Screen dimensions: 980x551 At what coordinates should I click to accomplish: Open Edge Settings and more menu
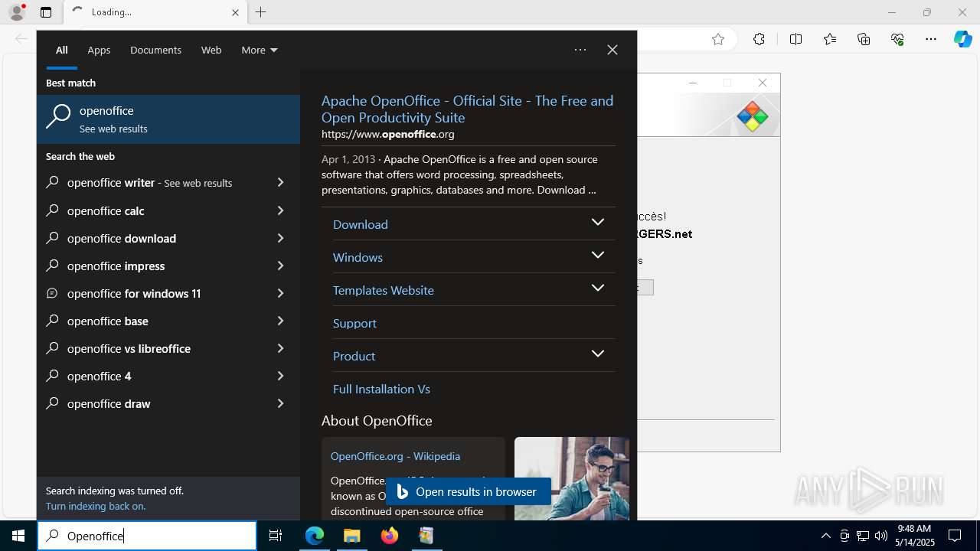tap(931, 39)
